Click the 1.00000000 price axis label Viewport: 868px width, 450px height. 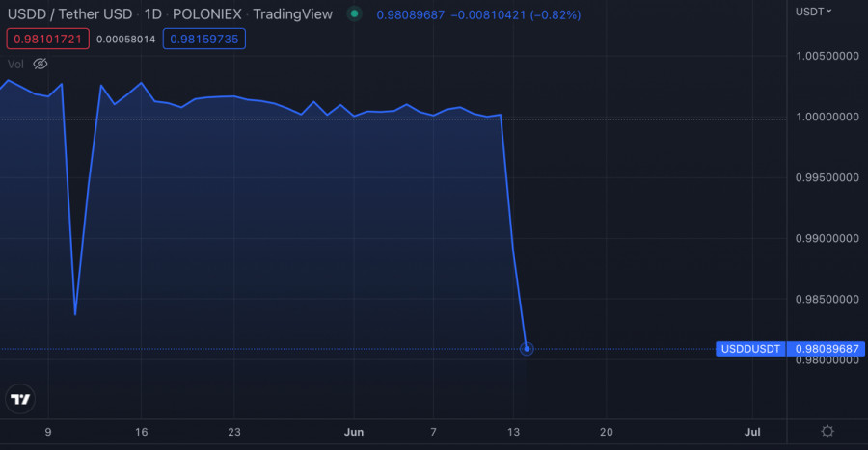[827, 117]
